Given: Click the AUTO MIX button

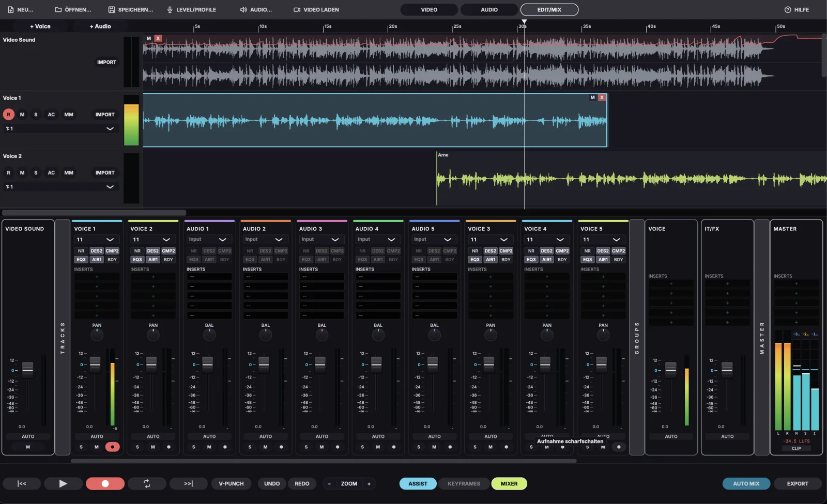Looking at the screenshot, I should coord(746,484).
